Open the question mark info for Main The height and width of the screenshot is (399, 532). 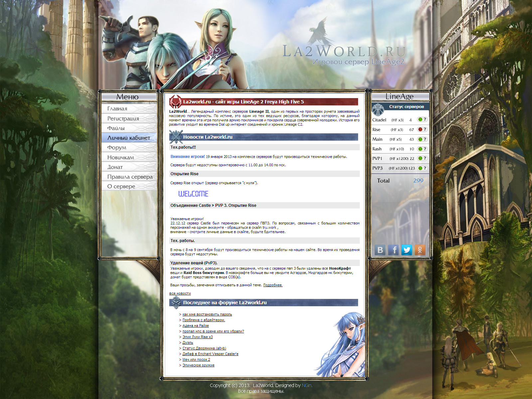425,139
